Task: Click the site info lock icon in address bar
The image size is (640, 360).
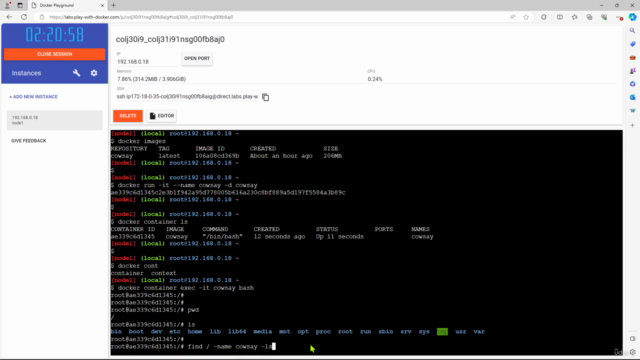Action: pyautogui.click(x=42, y=17)
